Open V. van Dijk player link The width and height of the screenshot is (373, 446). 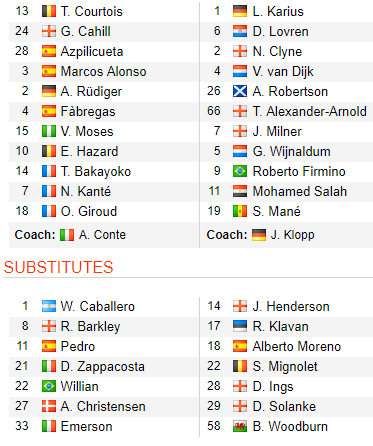point(283,71)
